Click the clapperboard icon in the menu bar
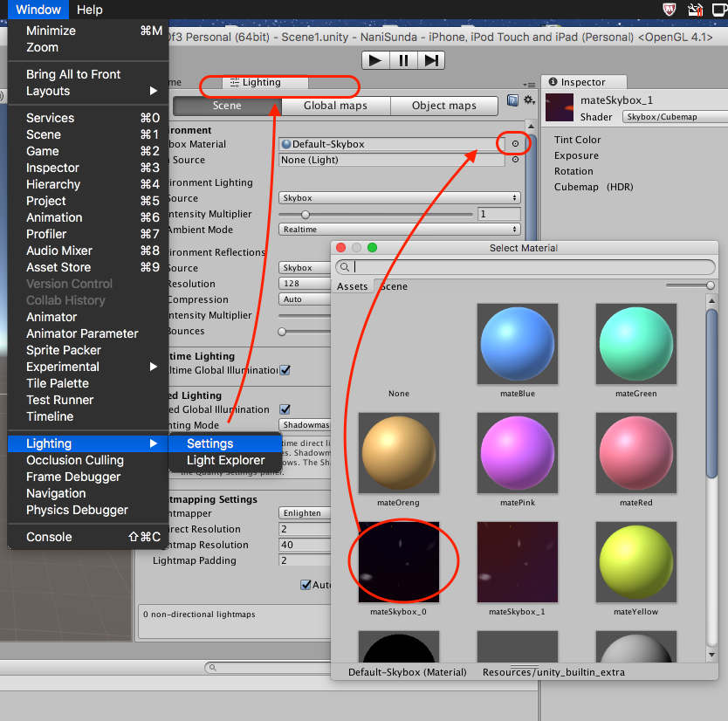The image size is (728, 721). [695, 10]
